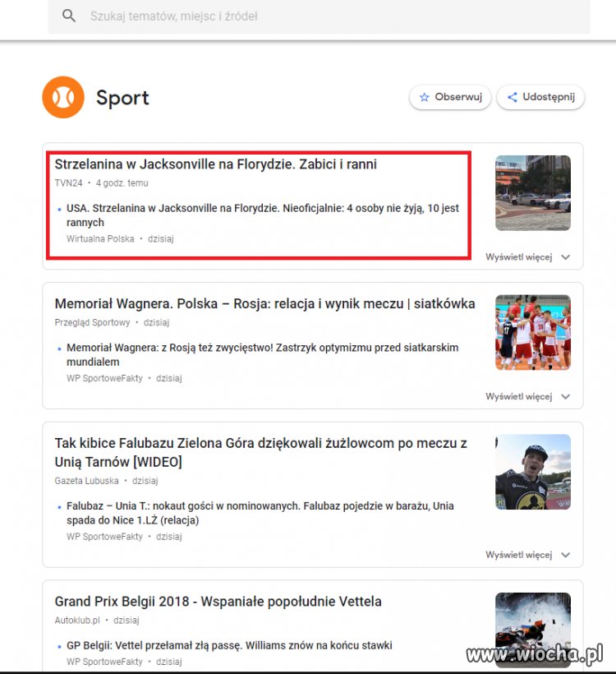Click the Obserwuj follow button
This screenshot has width=616, height=674.
click(450, 97)
